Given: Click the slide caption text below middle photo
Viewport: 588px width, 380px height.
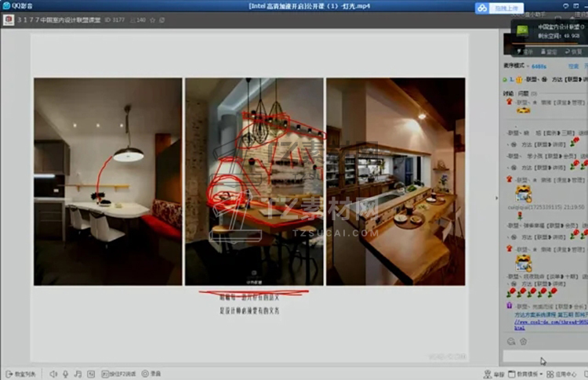Looking at the screenshot, I should 249,304.
